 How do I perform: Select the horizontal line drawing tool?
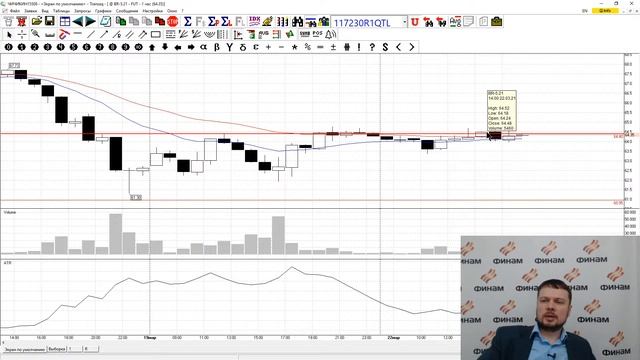(78, 34)
